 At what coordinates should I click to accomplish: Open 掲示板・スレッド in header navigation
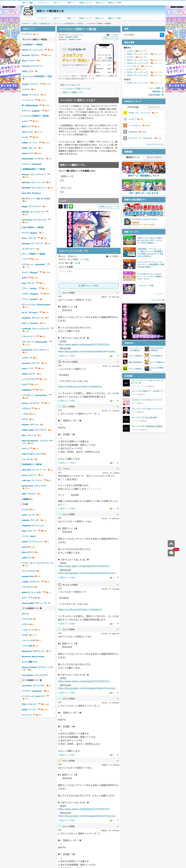[x=85, y=18]
